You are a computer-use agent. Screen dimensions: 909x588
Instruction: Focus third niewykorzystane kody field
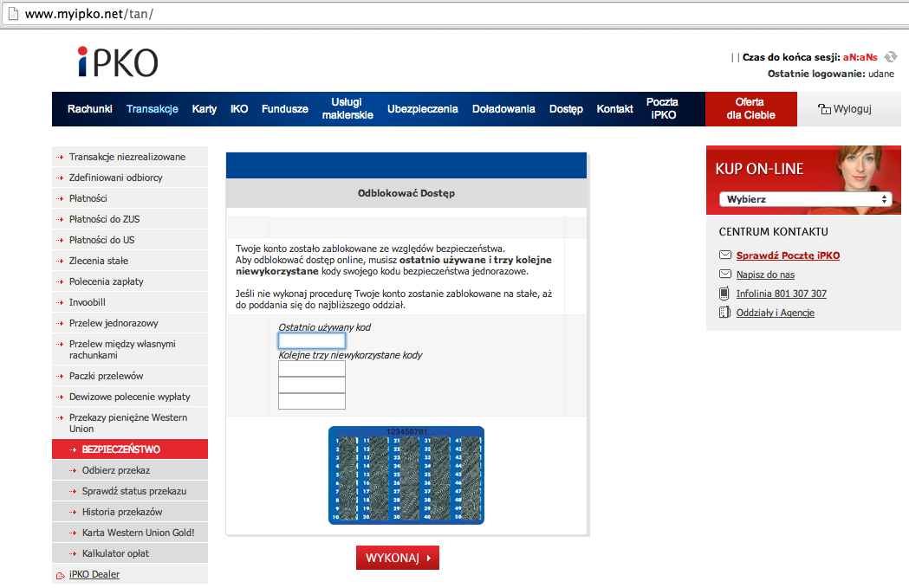click(x=312, y=401)
